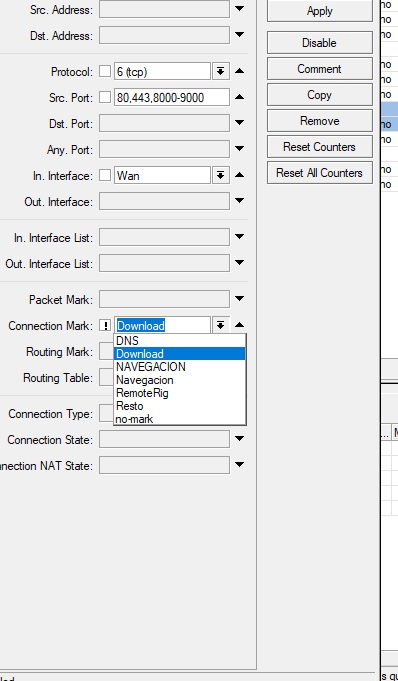Open the Protocol dropdown list
398x681 pixels.
click(221, 71)
